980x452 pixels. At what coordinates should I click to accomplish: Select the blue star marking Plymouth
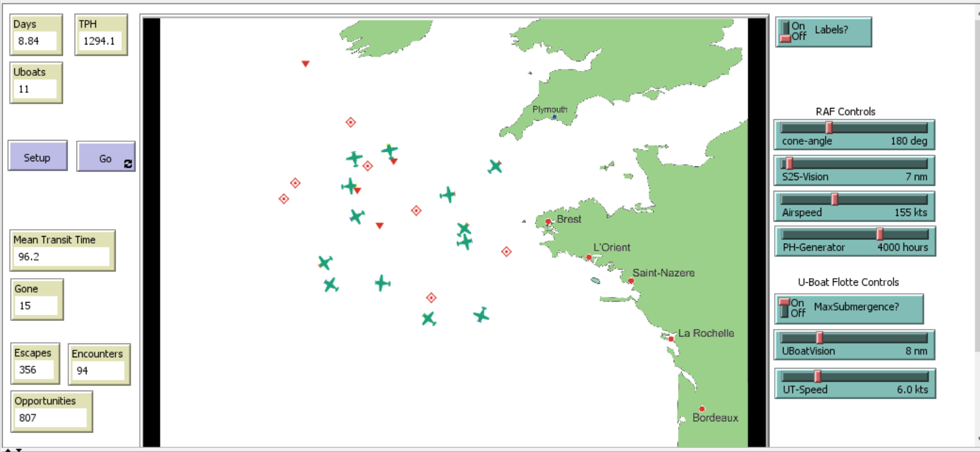pyautogui.click(x=553, y=117)
